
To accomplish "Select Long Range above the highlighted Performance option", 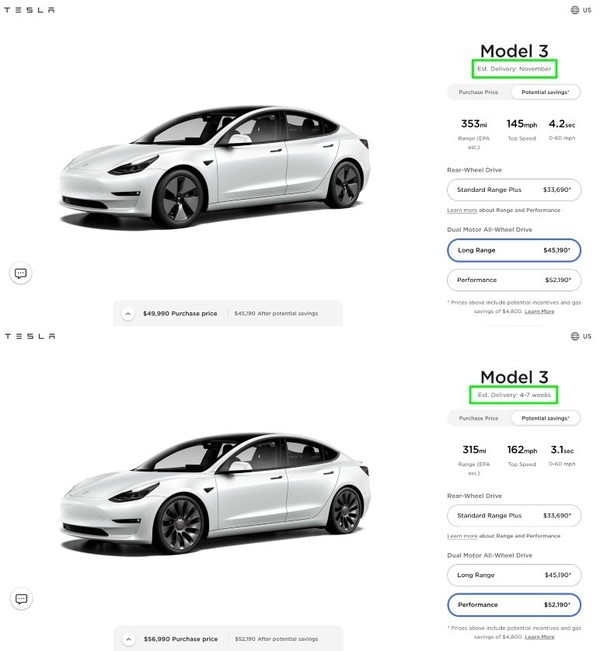I will [x=514, y=575].
